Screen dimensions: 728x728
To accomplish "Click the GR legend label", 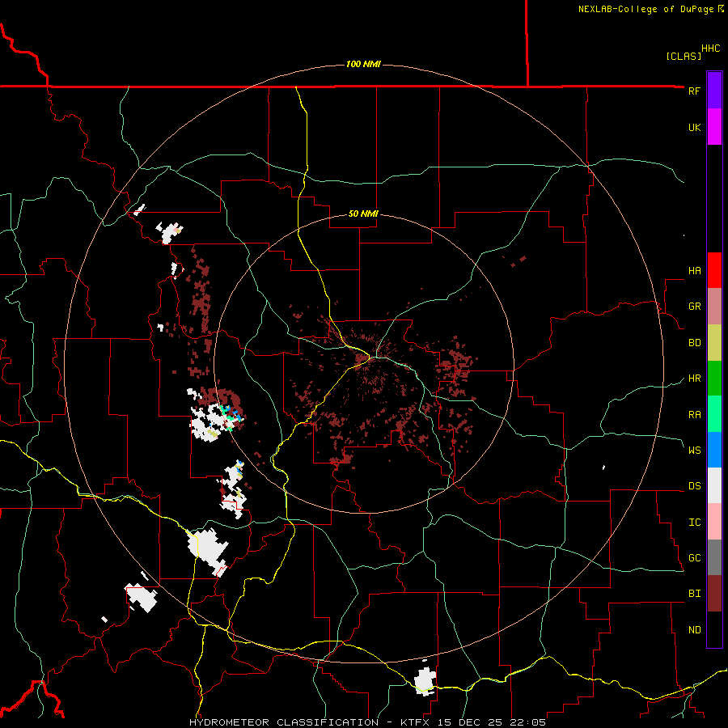I will coord(694,307).
